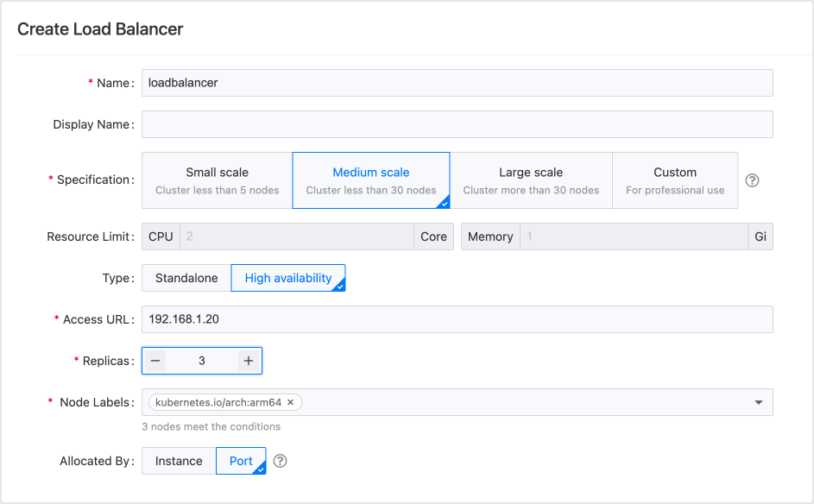The height and width of the screenshot is (504, 814).
Task: Switch type to Standalone
Action: click(186, 278)
